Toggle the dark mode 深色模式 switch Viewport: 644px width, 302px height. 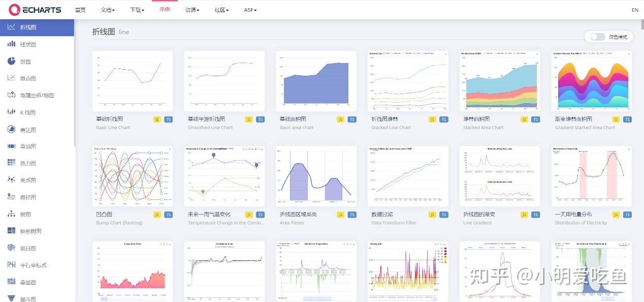coord(598,37)
